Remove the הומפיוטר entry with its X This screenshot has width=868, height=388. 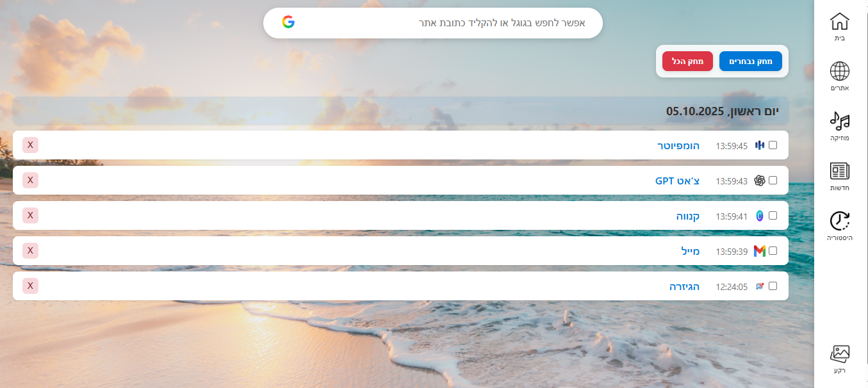pyautogui.click(x=30, y=145)
